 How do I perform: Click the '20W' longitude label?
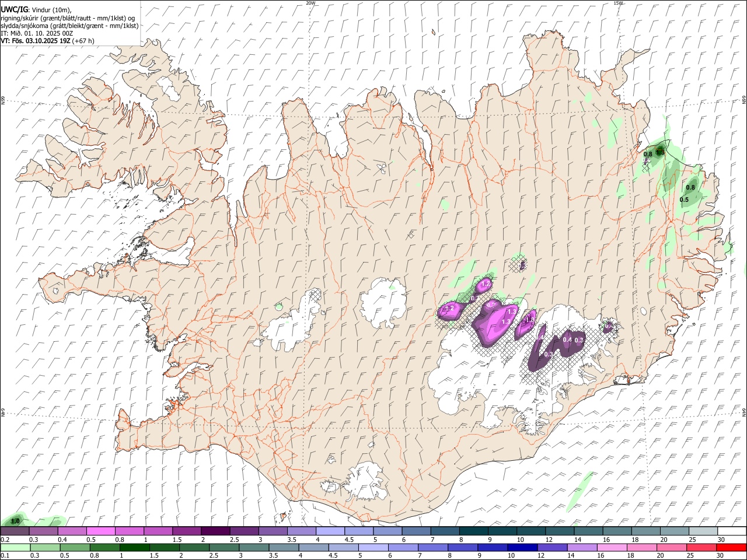point(310,3)
